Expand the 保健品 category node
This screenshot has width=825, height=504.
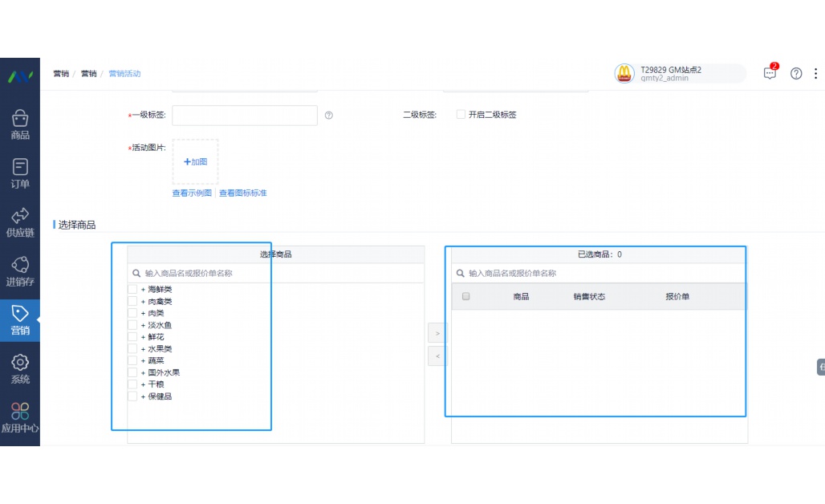click(144, 396)
